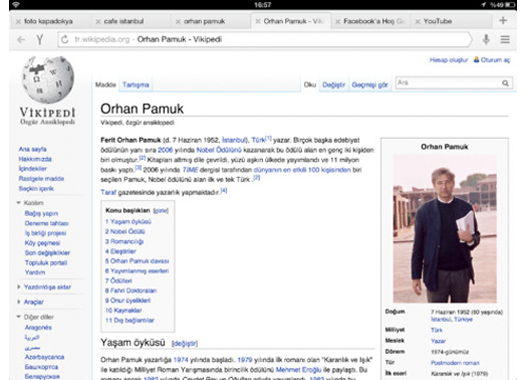Image resolution: width=525 pixels, height=380 pixels.
Task: Click the URL address bar
Action: [x=265, y=40]
